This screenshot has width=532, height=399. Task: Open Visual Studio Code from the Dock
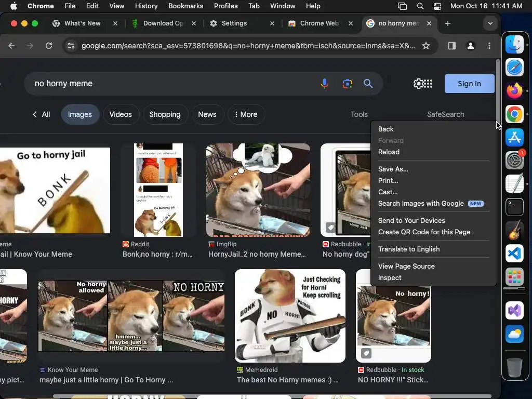pos(515,254)
